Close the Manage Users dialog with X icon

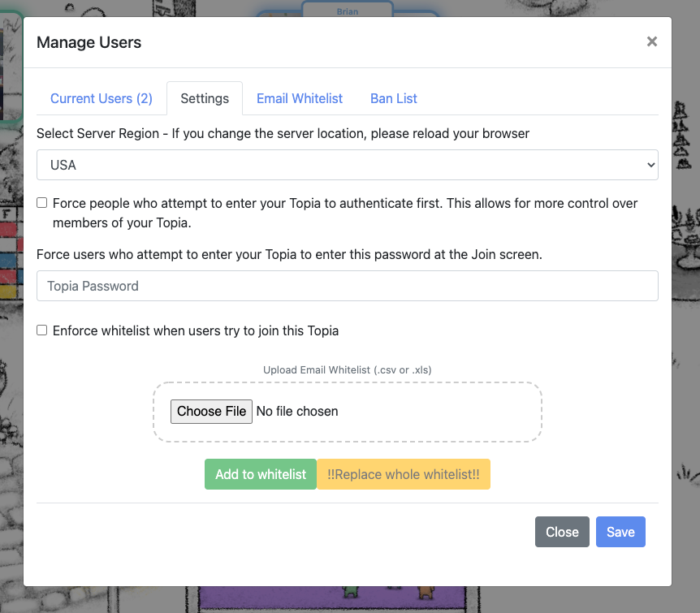(x=651, y=42)
